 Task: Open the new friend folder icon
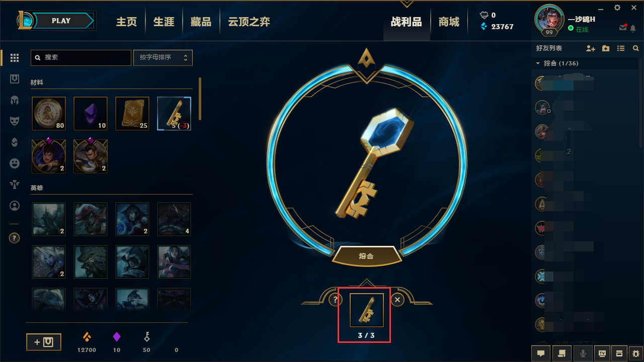click(x=606, y=48)
